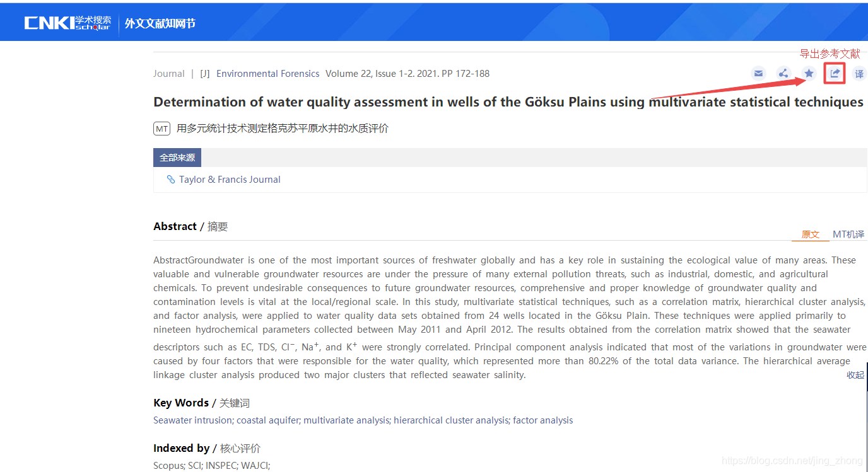Click the export citation icon
The image size is (868, 472).
[x=835, y=73]
